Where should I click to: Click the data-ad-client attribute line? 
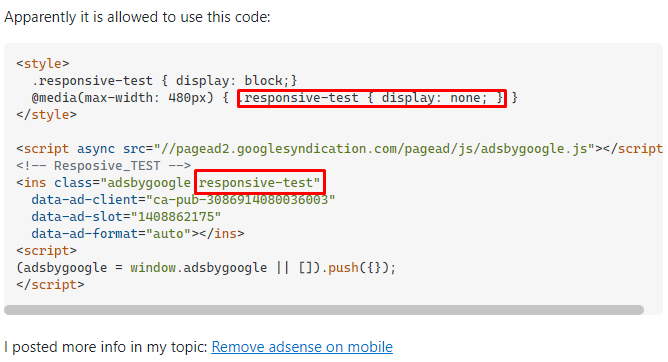pyautogui.click(x=183, y=200)
